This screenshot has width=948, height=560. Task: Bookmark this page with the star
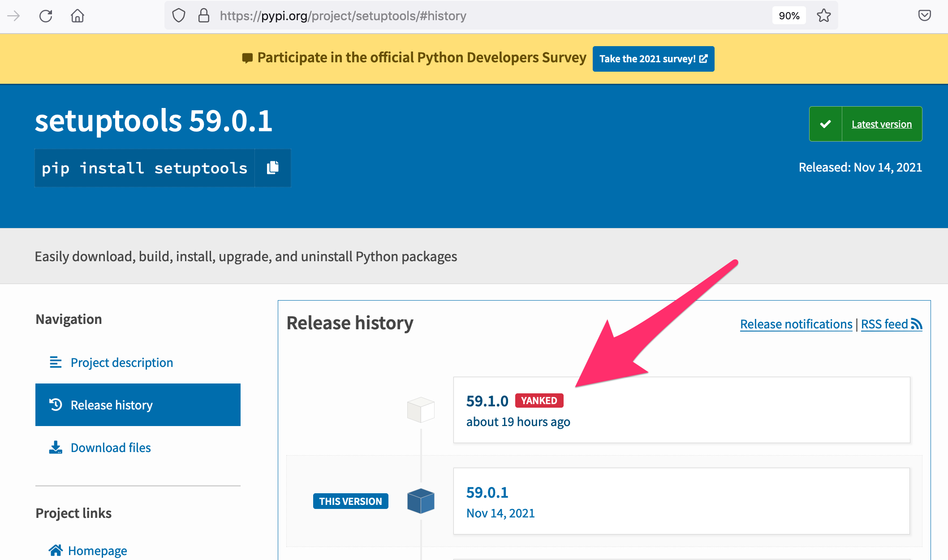(823, 16)
